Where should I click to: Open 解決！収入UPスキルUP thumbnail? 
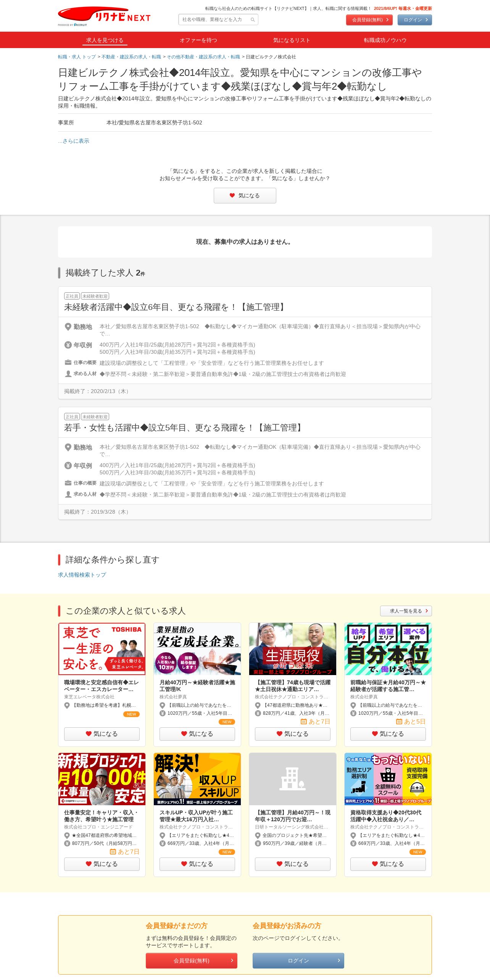tap(197, 779)
